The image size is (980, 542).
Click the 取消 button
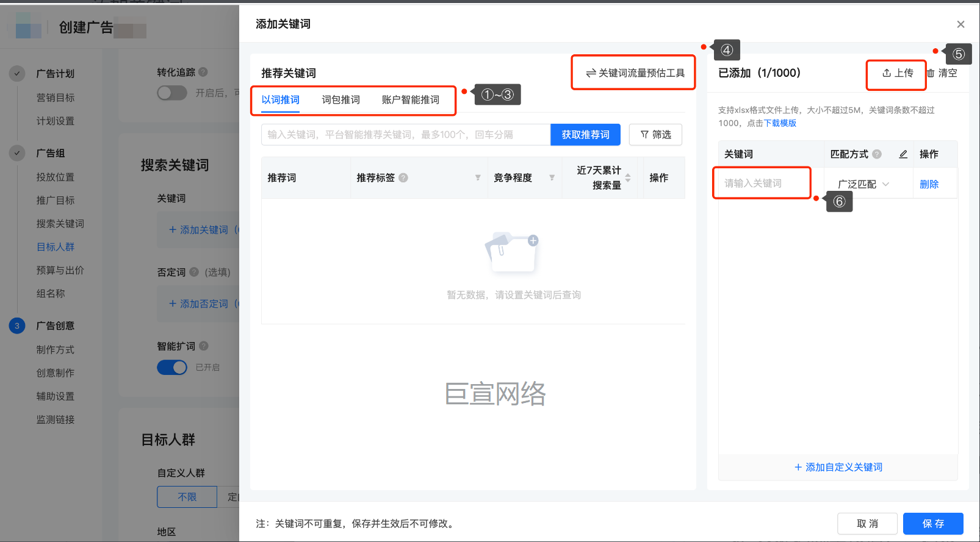(867, 524)
